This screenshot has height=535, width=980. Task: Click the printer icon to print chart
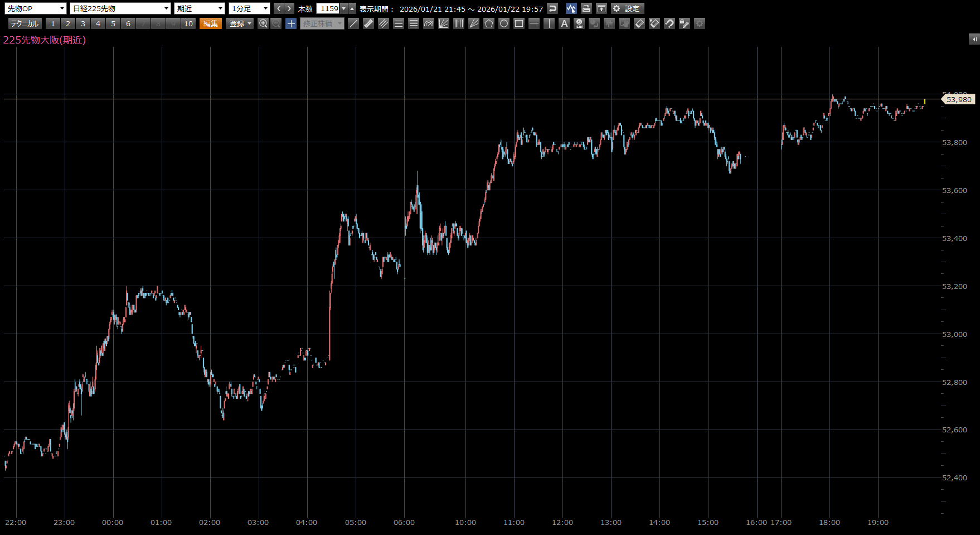point(586,8)
